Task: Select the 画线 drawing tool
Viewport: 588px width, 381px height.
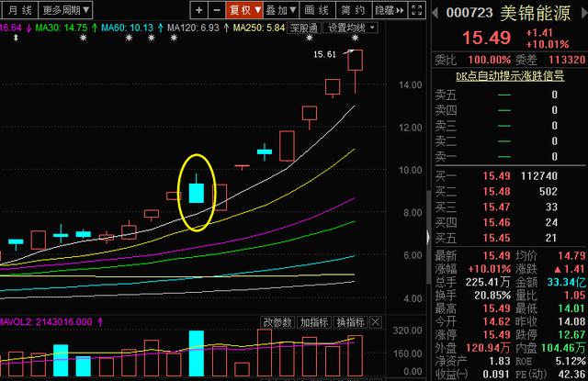Action: pyautogui.click(x=317, y=10)
